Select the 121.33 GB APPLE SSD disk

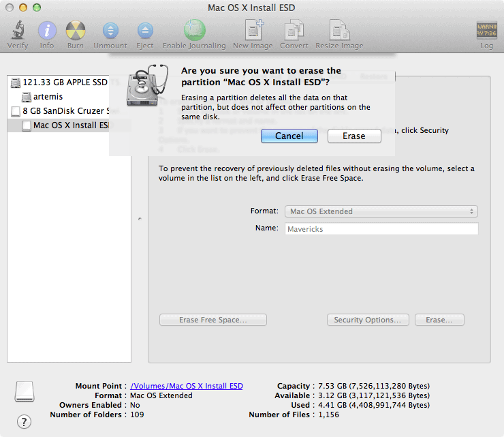click(x=65, y=82)
